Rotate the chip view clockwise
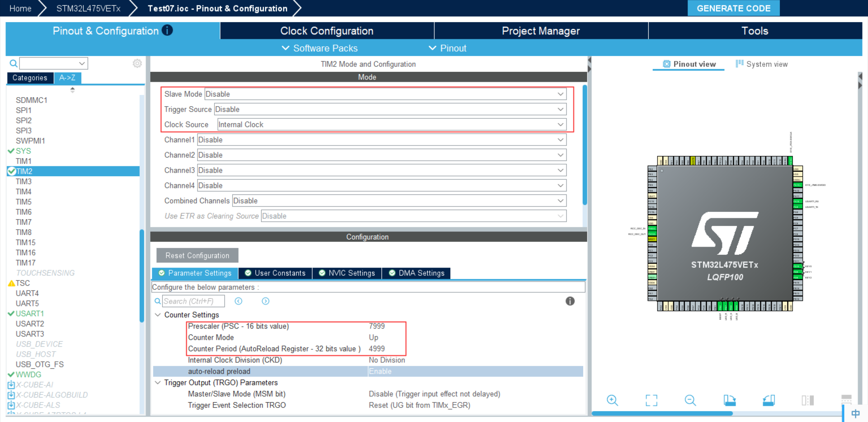This screenshot has height=422, width=868. pyautogui.click(x=729, y=400)
